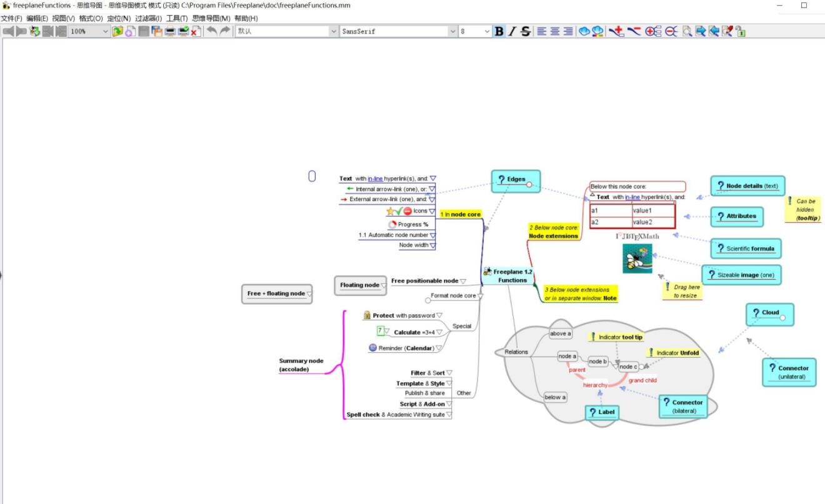Image resolution: width=825 pixels, height=504 pixels.
Task: Click the red-and-blue branch icon after new child
Action: (x=634, y=31)
